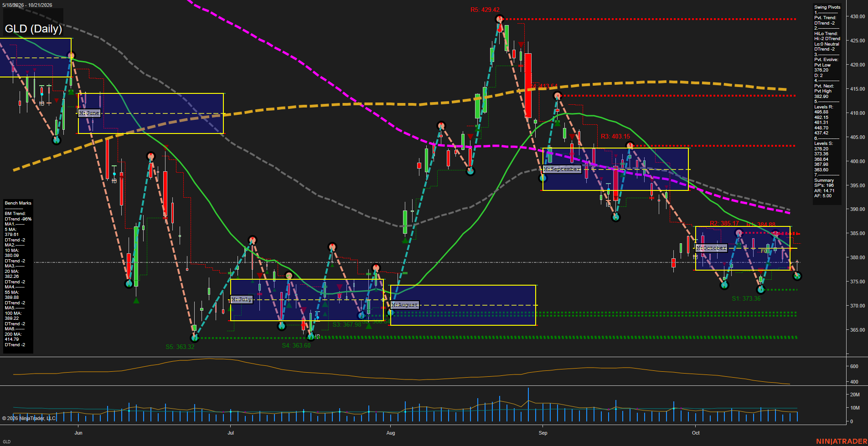Click the GLD (Daily) chart title

click(x=33, y=29)
